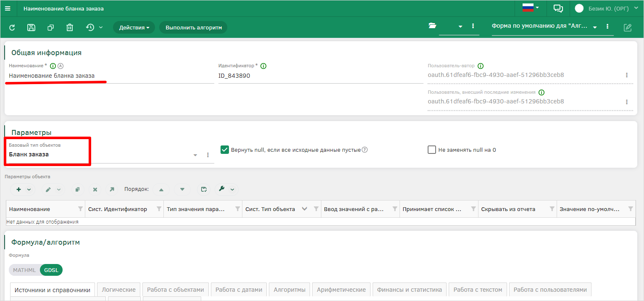This screenshot has width=644, height=301.
Task: Click the edit form pencil icon
Action: tap(628, 27)
